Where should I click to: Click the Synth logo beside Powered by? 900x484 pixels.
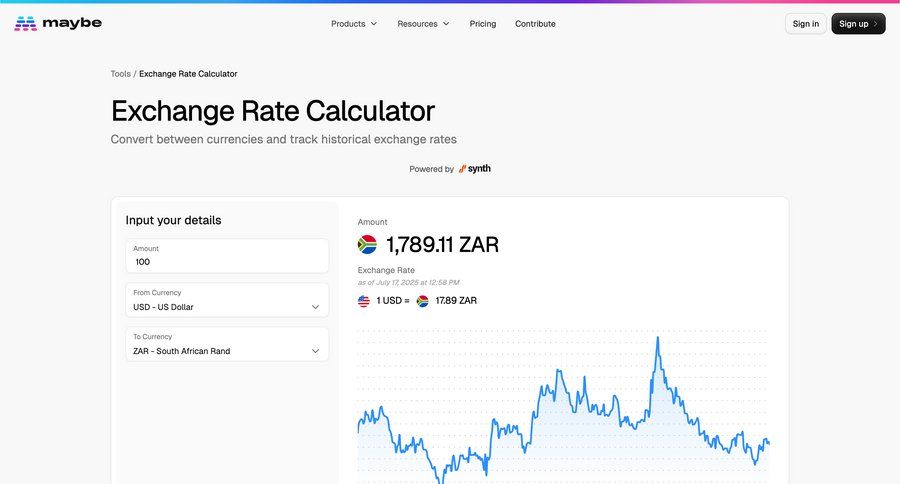pyautogui.click(x=475, y=169)
